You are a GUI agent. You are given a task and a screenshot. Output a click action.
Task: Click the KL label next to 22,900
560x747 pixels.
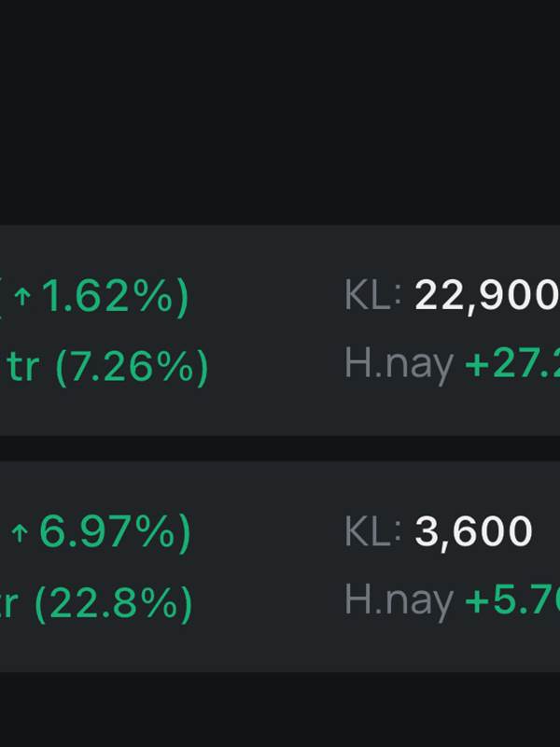[x=372, y=295]
